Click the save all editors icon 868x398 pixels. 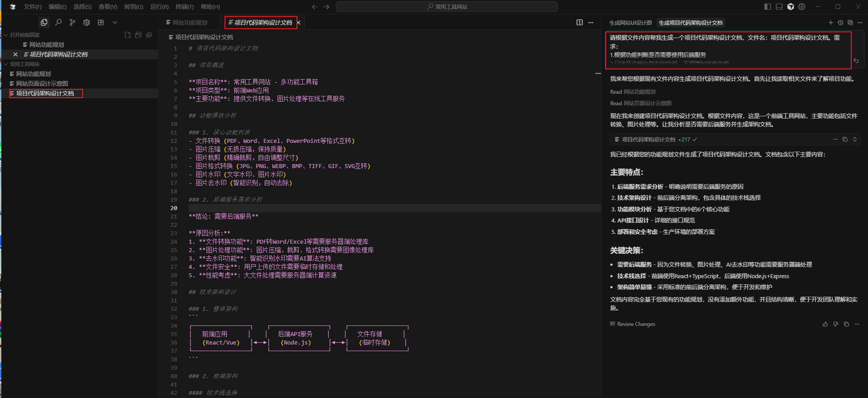(138, 35)
